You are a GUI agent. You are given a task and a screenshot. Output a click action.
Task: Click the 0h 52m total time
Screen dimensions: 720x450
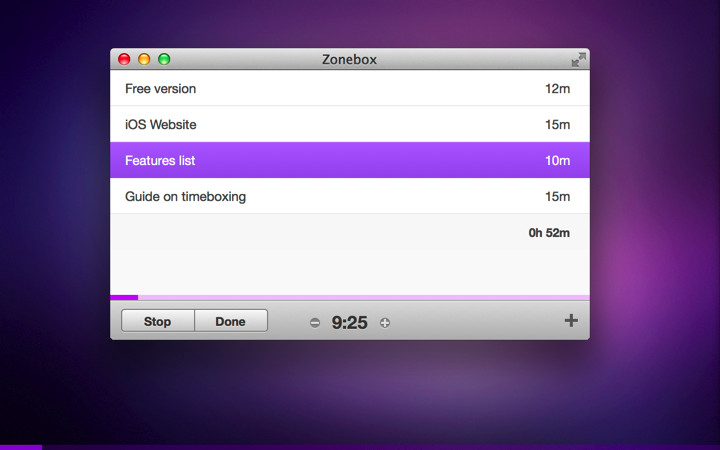pos(549,233)
